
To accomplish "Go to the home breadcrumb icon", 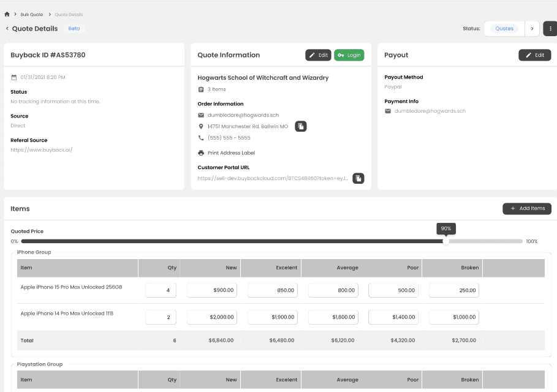I will (x=7, y=14).
